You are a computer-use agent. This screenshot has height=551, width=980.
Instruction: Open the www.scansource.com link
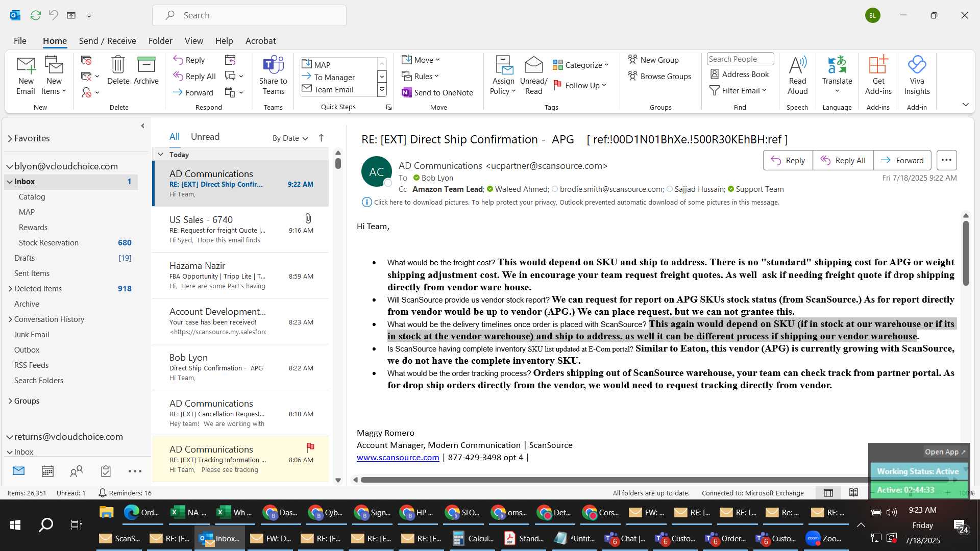(x=398, y=458)
